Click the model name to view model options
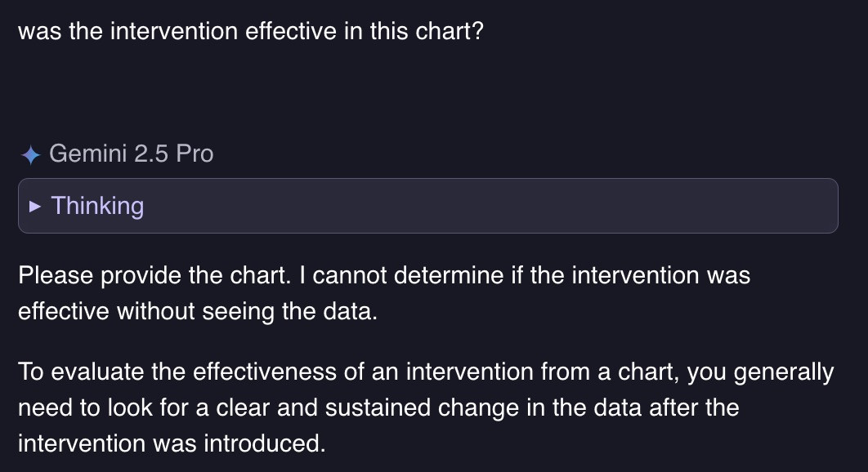868x472 pixels. point(131,154)
